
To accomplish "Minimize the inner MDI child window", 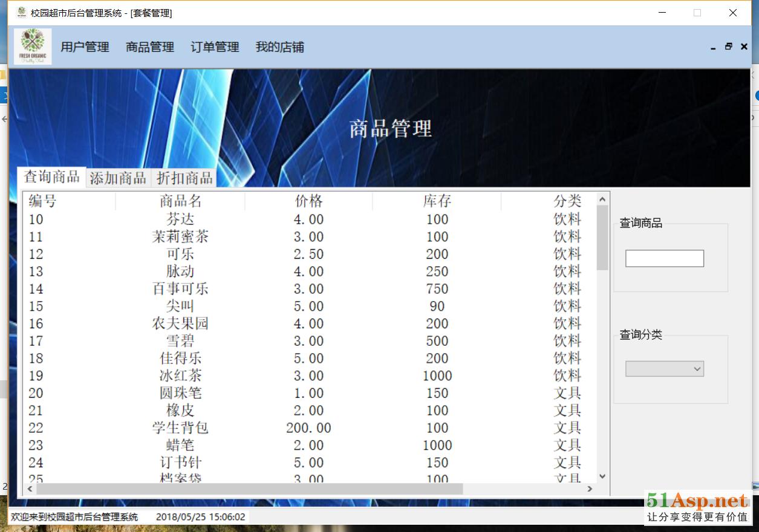I will 713,47.
